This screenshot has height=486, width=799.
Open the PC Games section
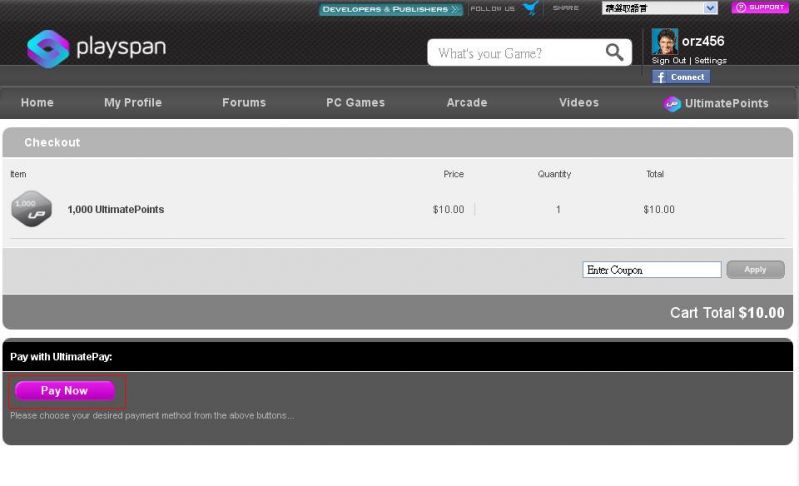pyautogui.click(x=355, y=103)
